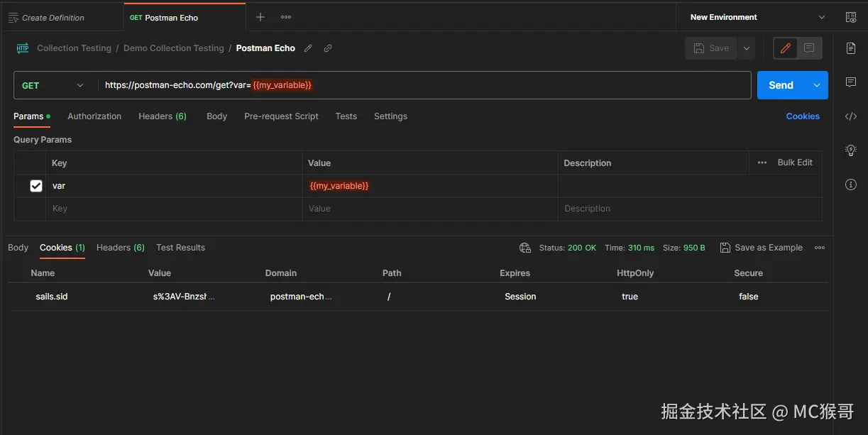Add a new tab with plus icon
The image size is (868, 435).
(x=260, y=17)
